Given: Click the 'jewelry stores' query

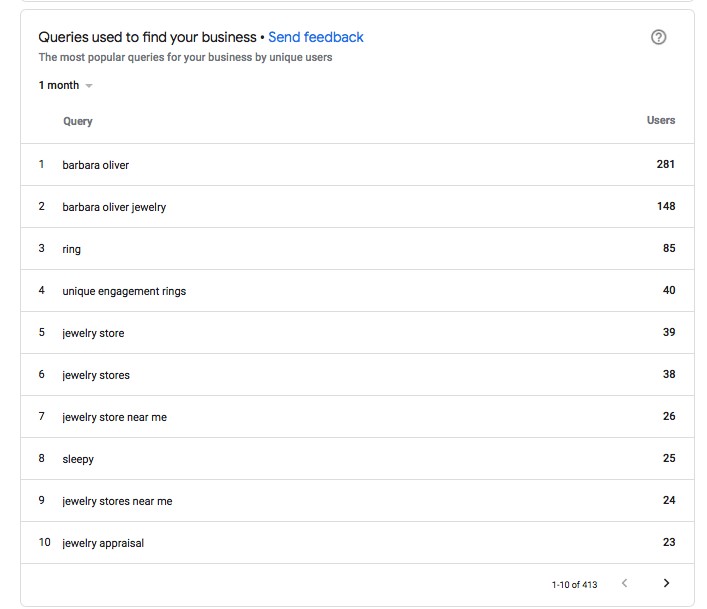Looking at the screenshot, I should [x=96, y=375].
